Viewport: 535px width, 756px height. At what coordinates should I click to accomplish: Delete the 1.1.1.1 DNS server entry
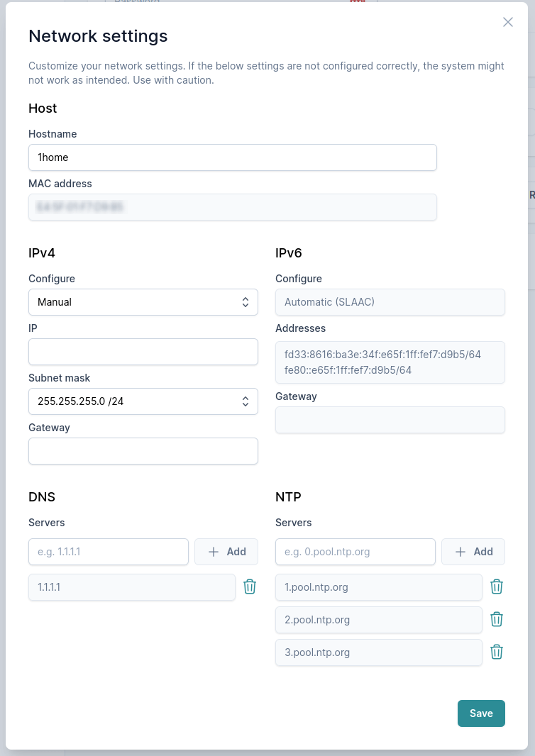[x=250, y=587]
